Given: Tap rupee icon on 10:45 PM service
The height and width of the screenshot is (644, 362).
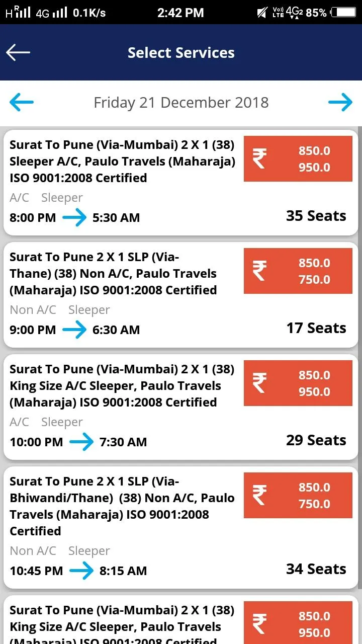Looking at the screenshot, I should click(x=259, y=495).
